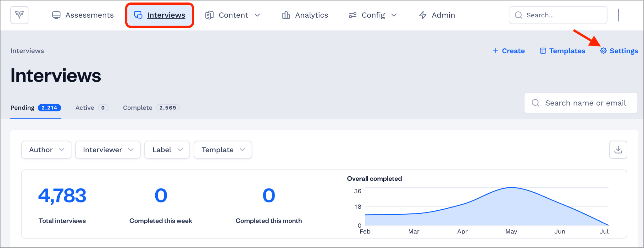Select the Pending tab

tap(36, 108)
